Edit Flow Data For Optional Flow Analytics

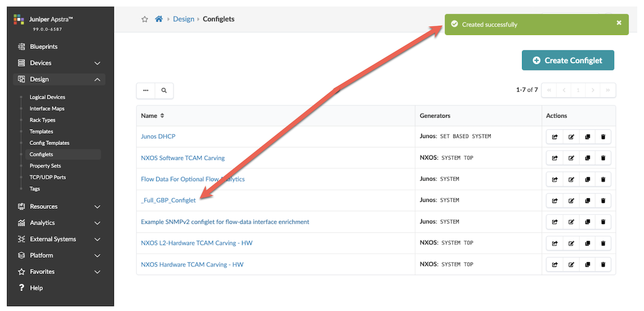coord(571,179)
